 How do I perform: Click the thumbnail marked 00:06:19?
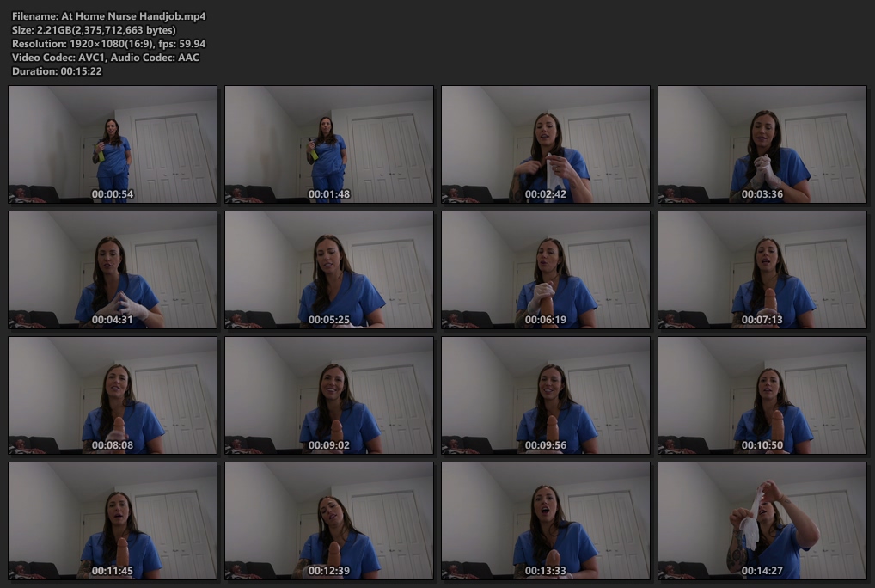(546, 270)
